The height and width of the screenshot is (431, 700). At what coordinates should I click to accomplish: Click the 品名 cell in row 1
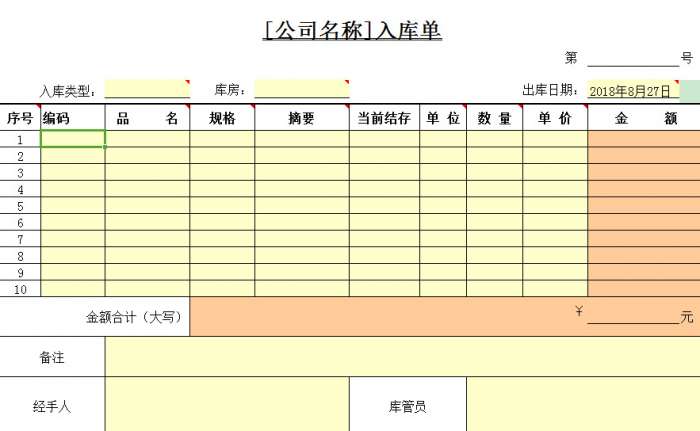pyautogui.click(x=147, y=139)
